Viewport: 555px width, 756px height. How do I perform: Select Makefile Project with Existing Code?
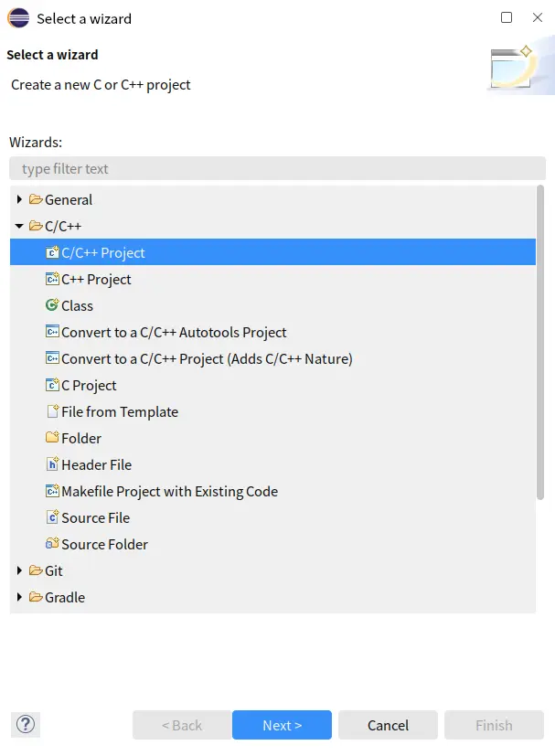(169, 492)
